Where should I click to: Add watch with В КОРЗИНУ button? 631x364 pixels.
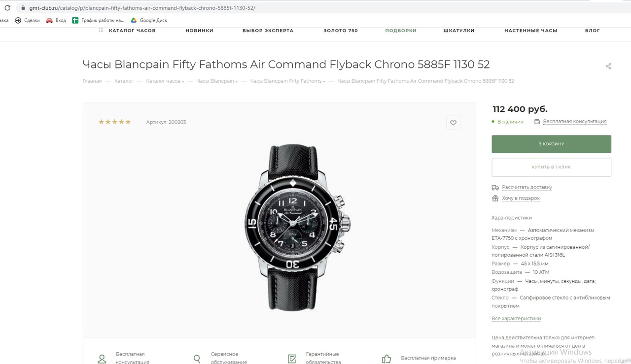click(x=551, y=144)
